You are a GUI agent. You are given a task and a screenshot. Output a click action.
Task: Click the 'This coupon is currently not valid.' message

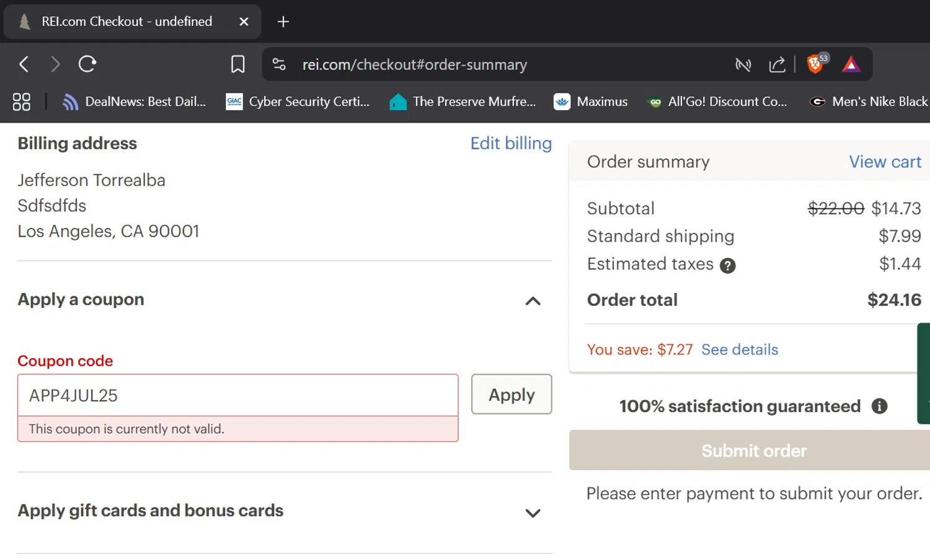pyautogui.click(x=126, y=429)
